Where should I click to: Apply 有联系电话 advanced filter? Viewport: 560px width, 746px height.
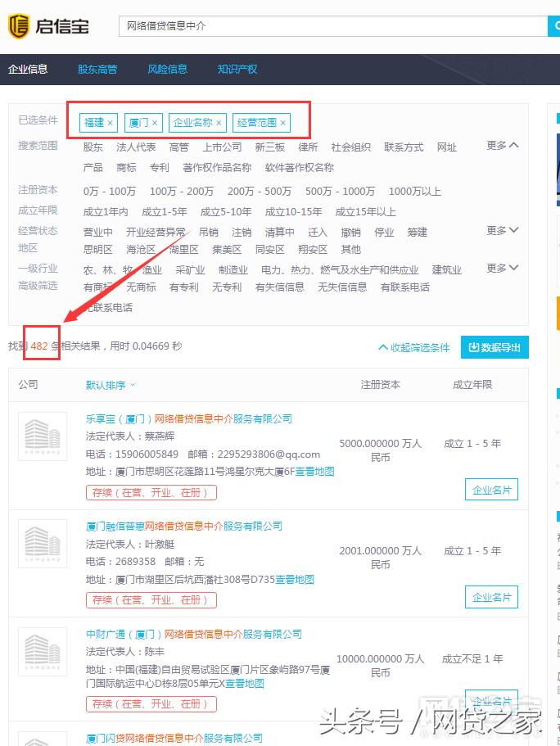pyautogui.click(x=405, y=287)
